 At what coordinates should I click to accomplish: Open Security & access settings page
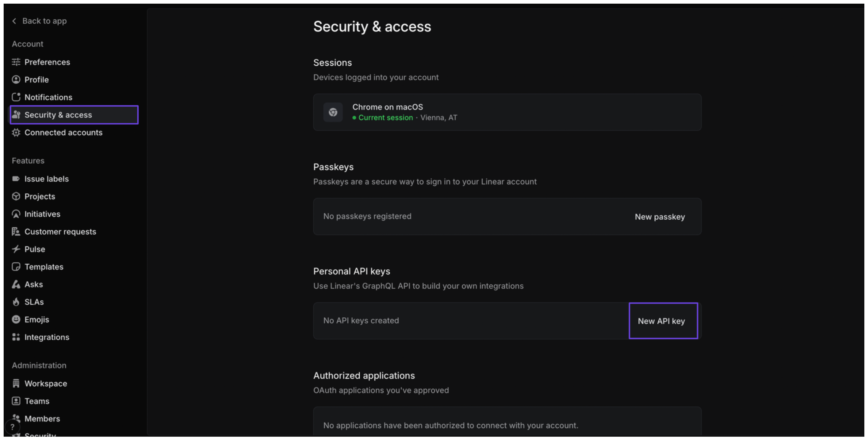point(58,115)
